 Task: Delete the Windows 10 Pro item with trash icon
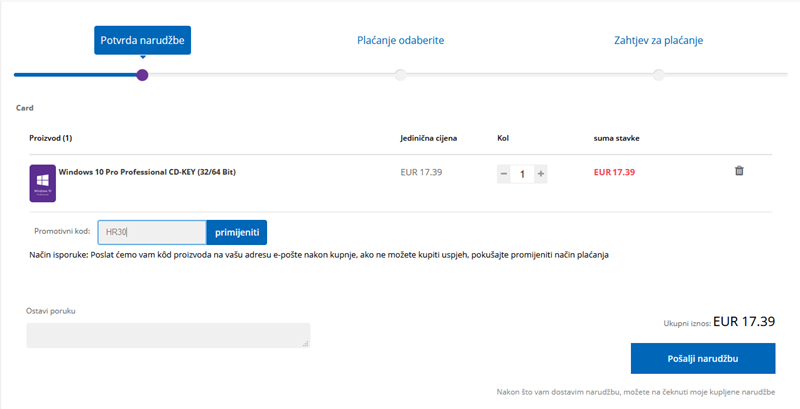click(739, 171)
